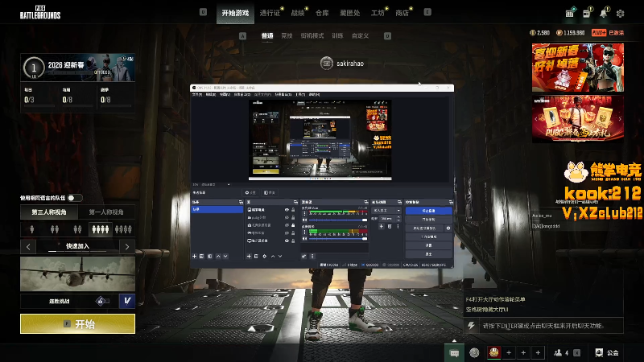Open the 公会 guild icon
Viewport: 644px width, 362px height.
pyautogui.click(x=607, y=352)
